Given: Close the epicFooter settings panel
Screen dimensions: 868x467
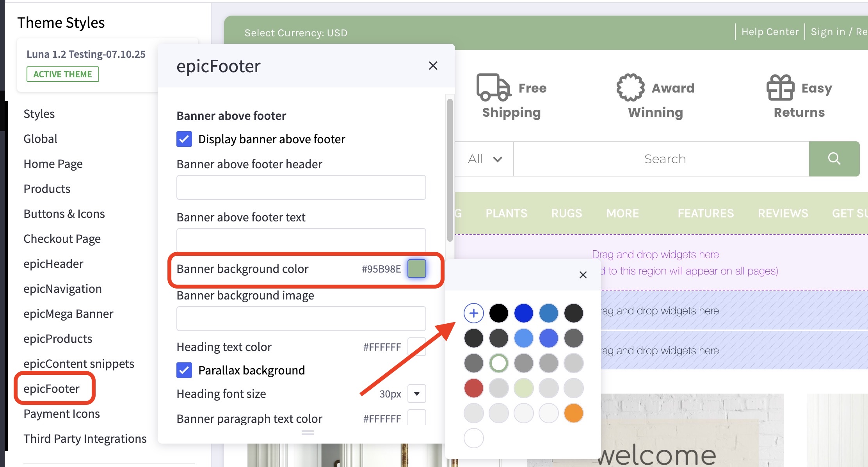Looking at the screenshot, I should click(x=433, y=66).
